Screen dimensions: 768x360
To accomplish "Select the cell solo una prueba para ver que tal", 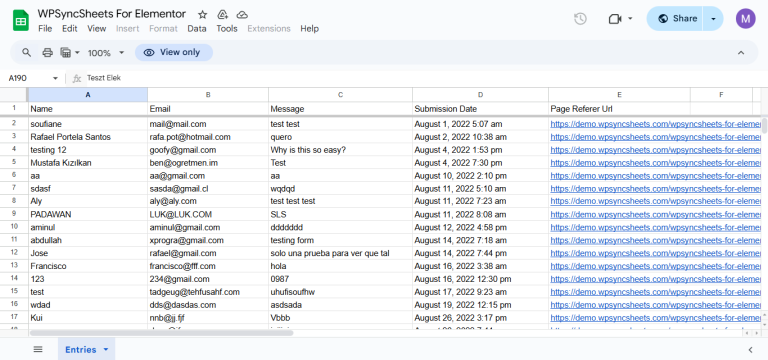I will pos(340,253).
